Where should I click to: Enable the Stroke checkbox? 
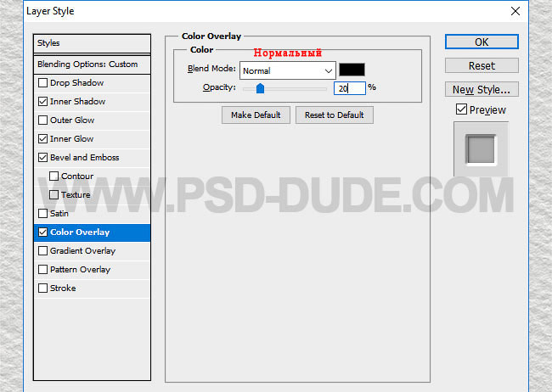click(42, 288)
